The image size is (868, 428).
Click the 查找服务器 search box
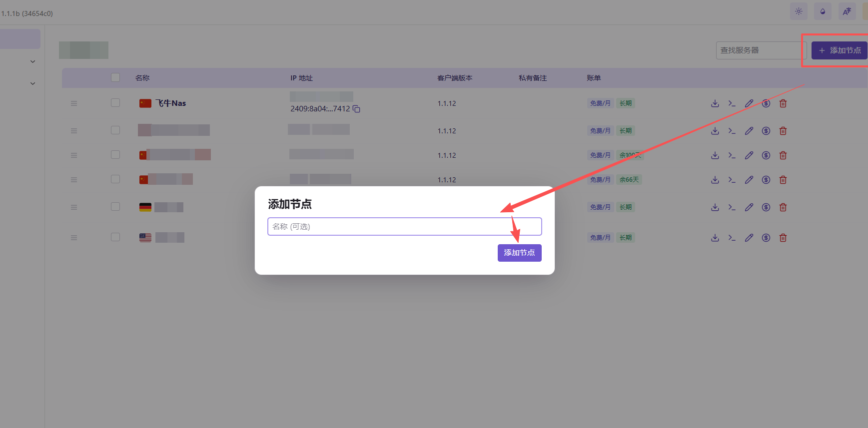coord(758,50)
